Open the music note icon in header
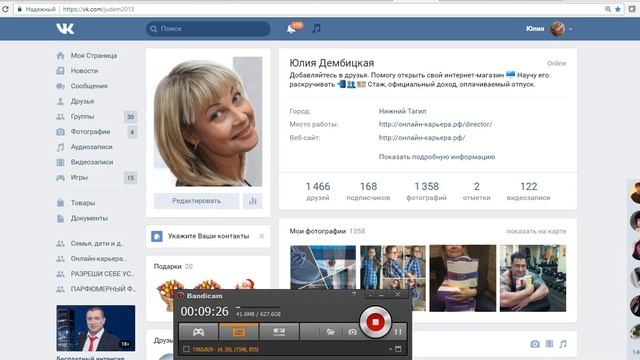 coord(316,29)
